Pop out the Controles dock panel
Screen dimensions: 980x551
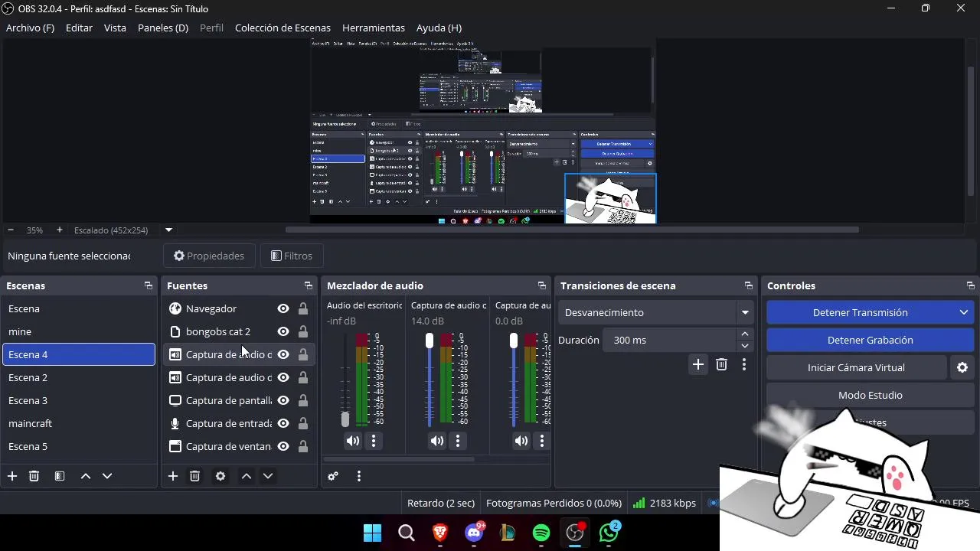[x=971, y=285]
